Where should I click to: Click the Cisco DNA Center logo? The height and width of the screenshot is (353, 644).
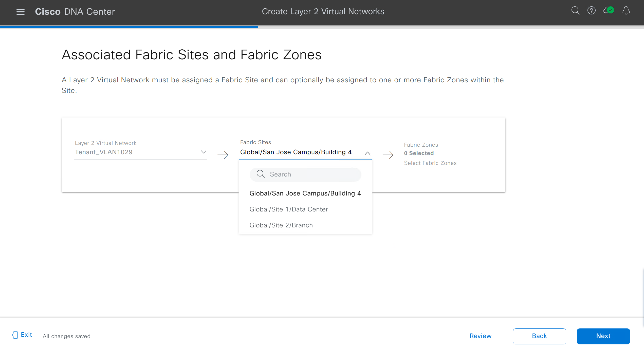[75, 11]
